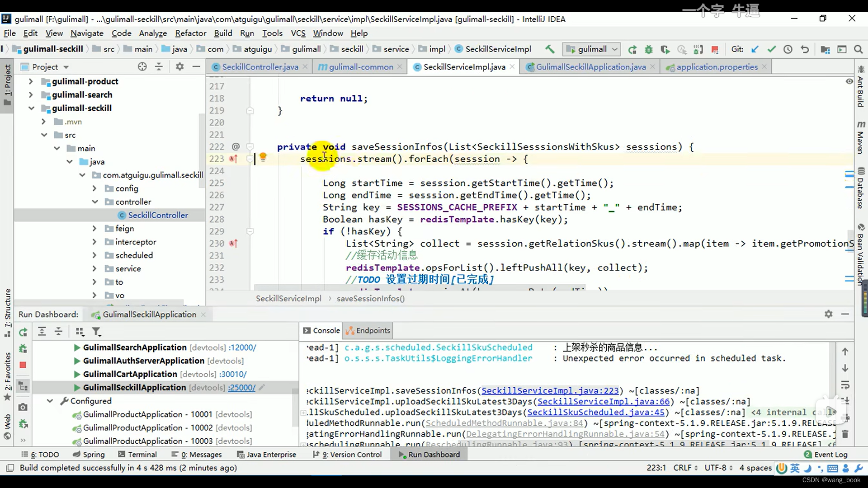This screenshot has height=488, width=868.
Task: Open the :25000/ link of GulimallSeckillApplication
Action: tap(242, 388)
